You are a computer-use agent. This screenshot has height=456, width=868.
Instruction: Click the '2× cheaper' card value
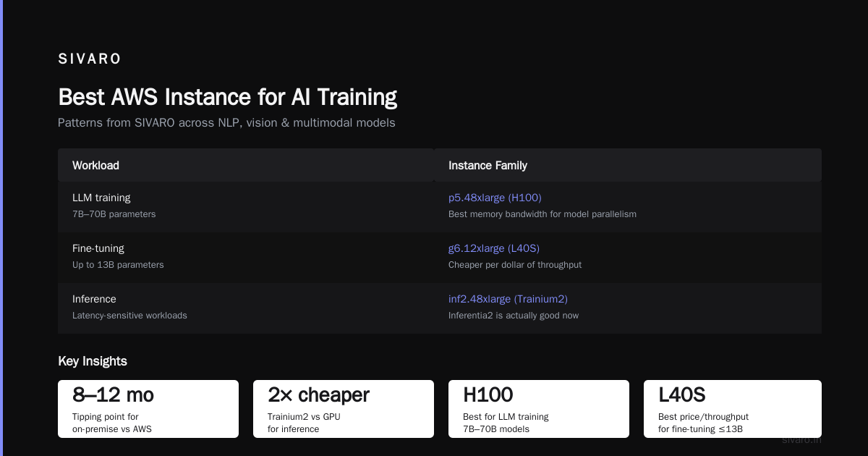coord(318,394)
